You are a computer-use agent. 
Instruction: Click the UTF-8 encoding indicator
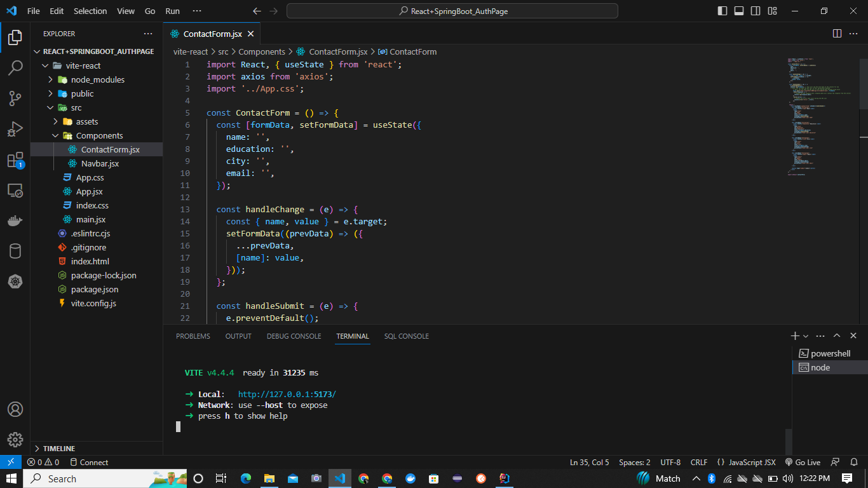(670, 463)
